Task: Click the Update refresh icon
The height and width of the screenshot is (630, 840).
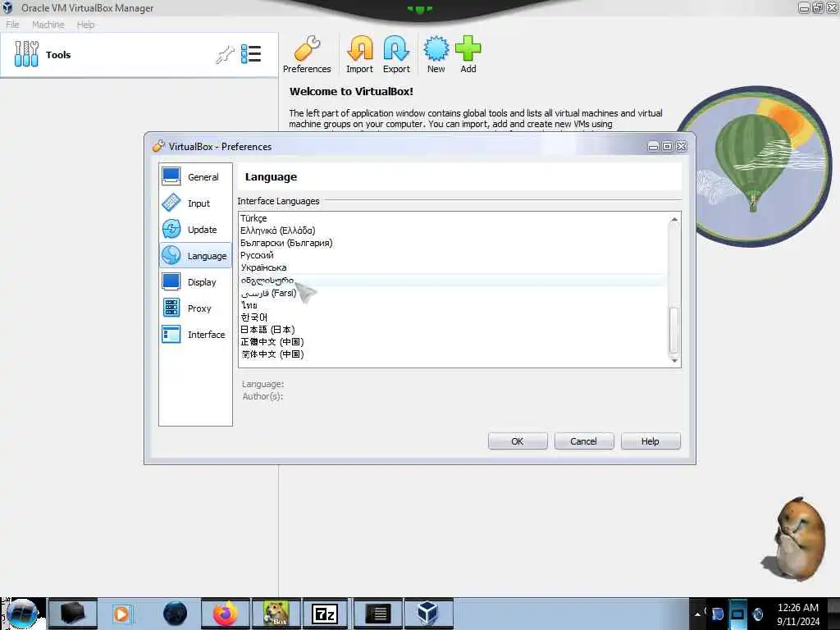Action: point(171,230)
